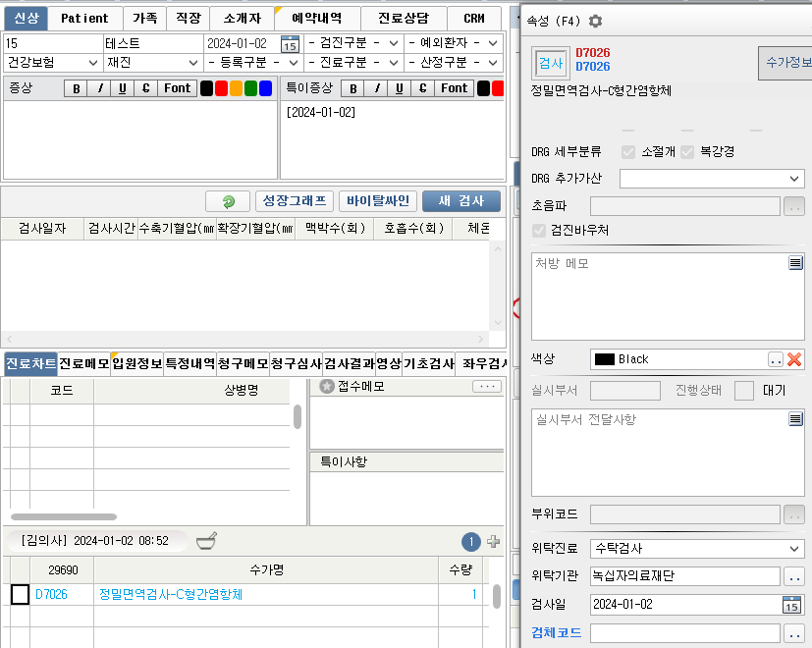
Task: Switch to the 예약내역 tab
Action: coord(317,19)
